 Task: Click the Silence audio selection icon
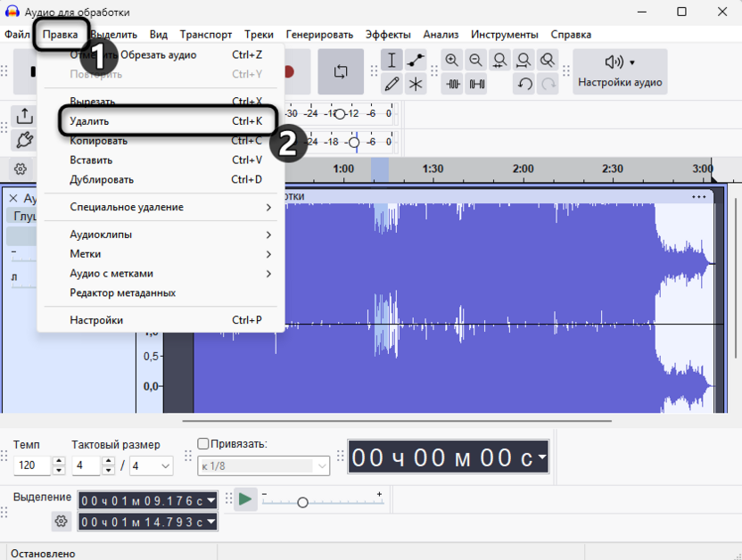[x=476, y=85]
